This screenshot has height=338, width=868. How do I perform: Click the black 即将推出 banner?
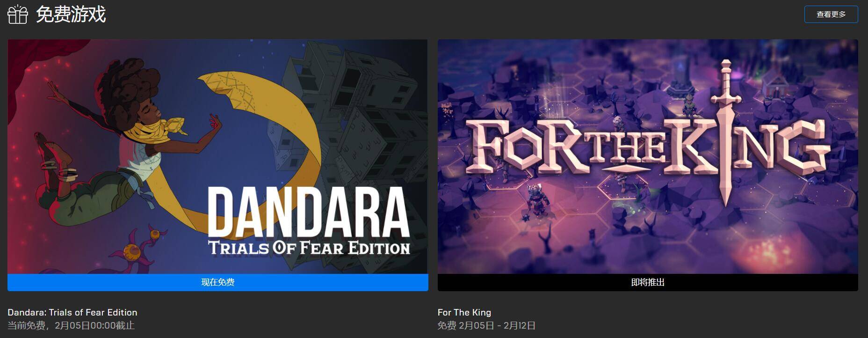pyautogui.click(x=648, y=282)
